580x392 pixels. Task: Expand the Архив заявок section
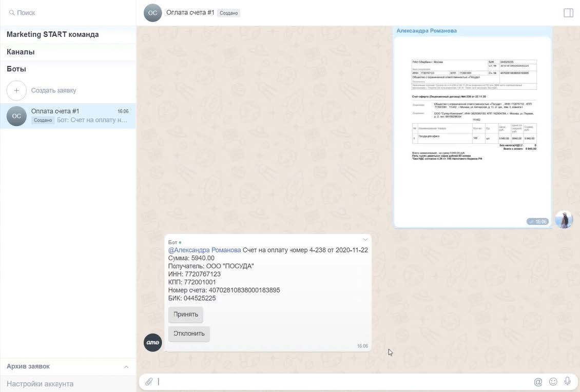(x=126, y=367)
